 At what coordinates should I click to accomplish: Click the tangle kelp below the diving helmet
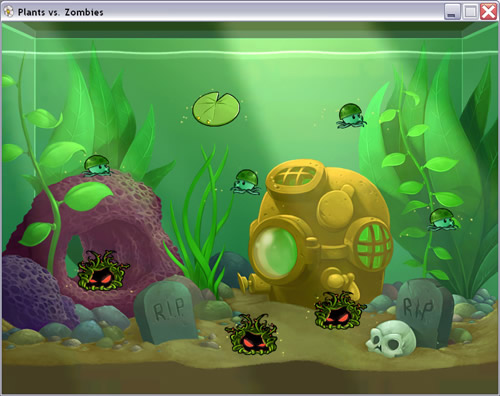click(340, 310)
